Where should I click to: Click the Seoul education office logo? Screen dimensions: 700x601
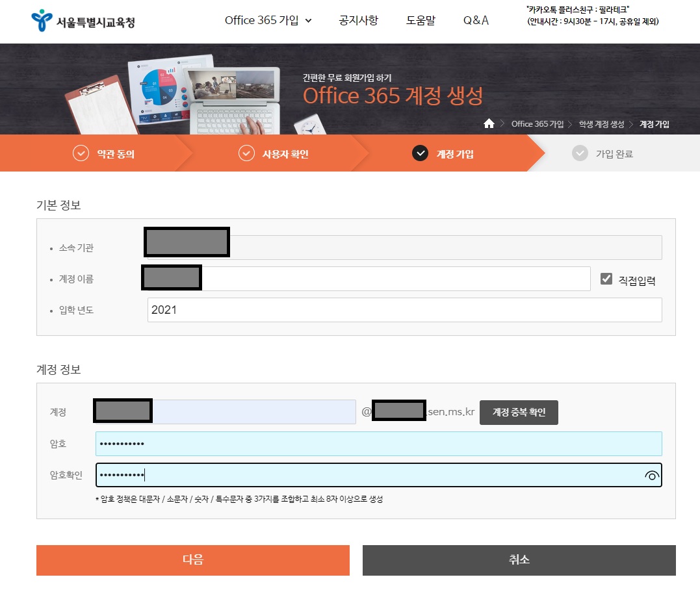click(83, 21)
